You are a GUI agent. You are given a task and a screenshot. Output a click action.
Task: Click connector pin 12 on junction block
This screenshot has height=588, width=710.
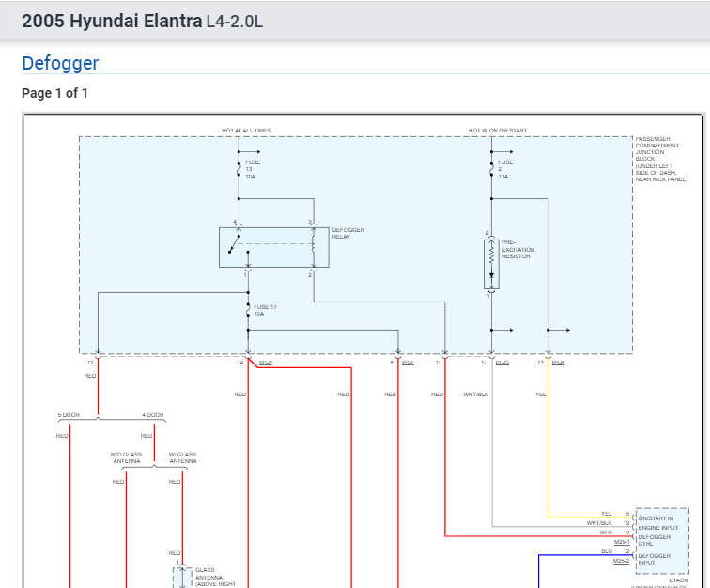[x=98, y=358]
